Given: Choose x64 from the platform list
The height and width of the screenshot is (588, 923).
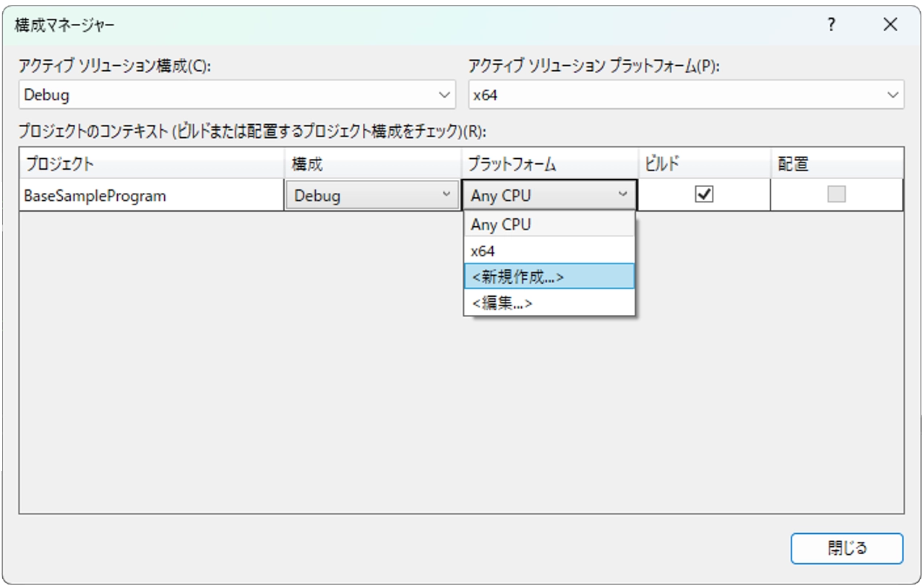Looking at the screenshot, I should click(x=549, y=251).
